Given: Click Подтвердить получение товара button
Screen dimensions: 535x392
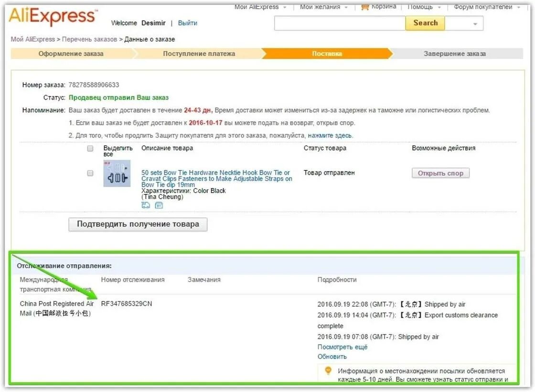Looking at the screenshot, I should pos(138,224).
